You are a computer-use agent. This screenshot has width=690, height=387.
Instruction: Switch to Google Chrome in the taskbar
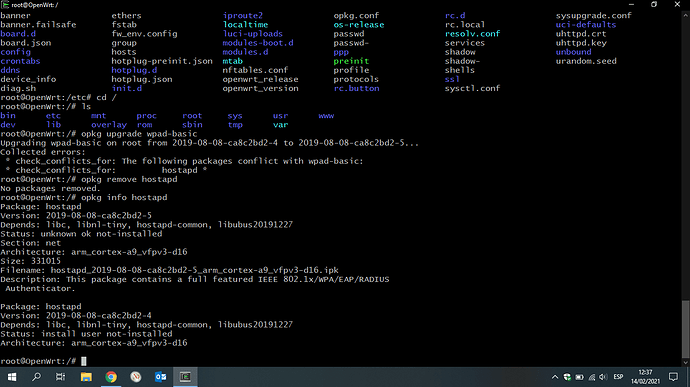111,377
